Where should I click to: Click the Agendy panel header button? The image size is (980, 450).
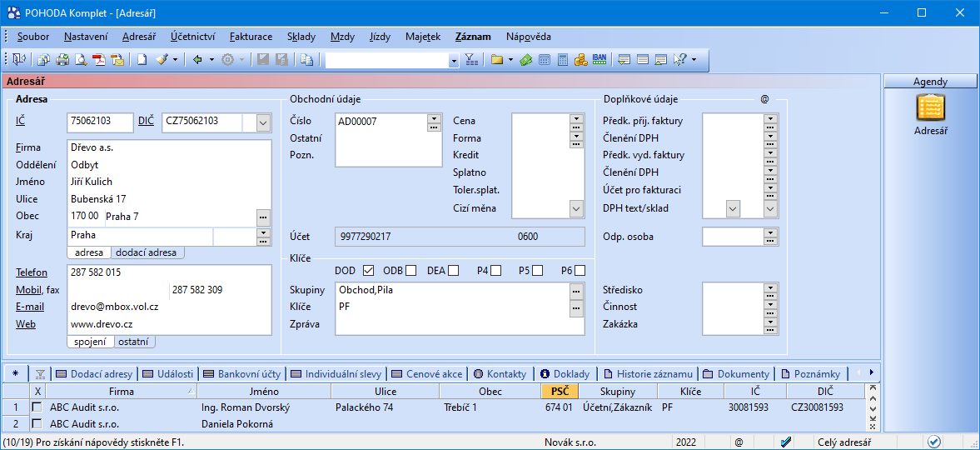tap(930, 82)
